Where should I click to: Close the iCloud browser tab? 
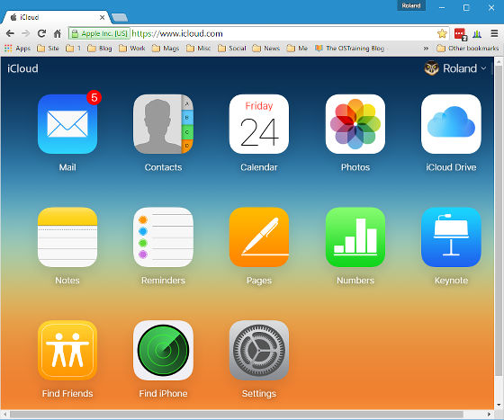(x=102, y=17)
